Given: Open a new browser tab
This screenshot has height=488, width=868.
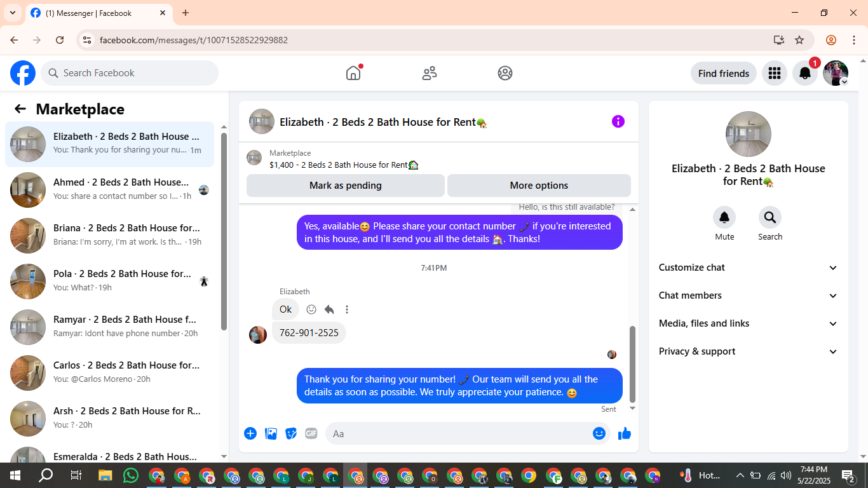Looking at the screenshot, I should click(186, 13).
